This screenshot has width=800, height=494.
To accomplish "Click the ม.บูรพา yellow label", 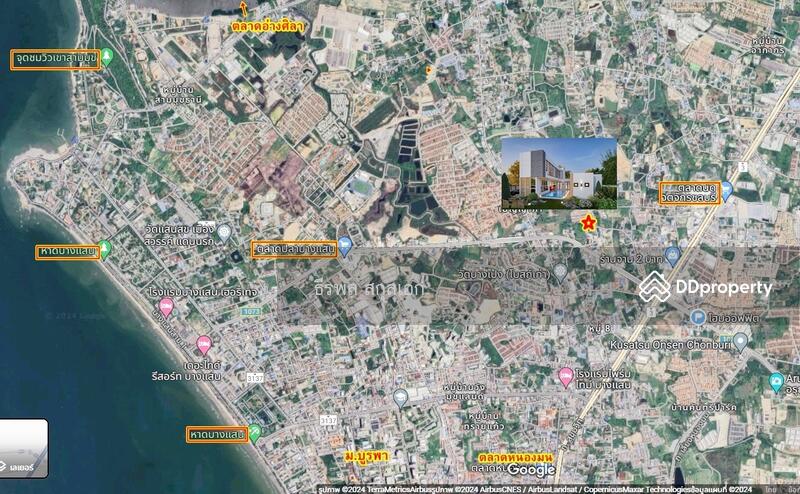I will click(365, 456).
